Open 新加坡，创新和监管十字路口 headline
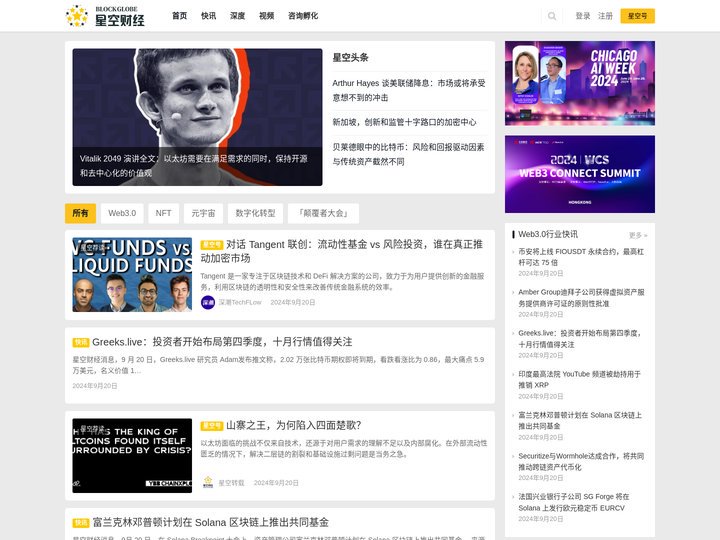The width and height of the screenshot is (720, 540). [405, 122]
